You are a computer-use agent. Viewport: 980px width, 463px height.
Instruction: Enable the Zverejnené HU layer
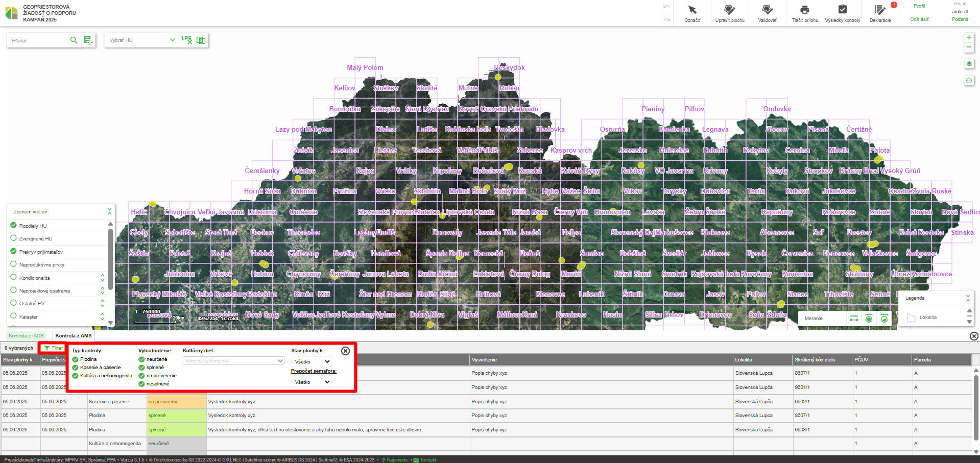pyautogui.click(x=14, y=238)
